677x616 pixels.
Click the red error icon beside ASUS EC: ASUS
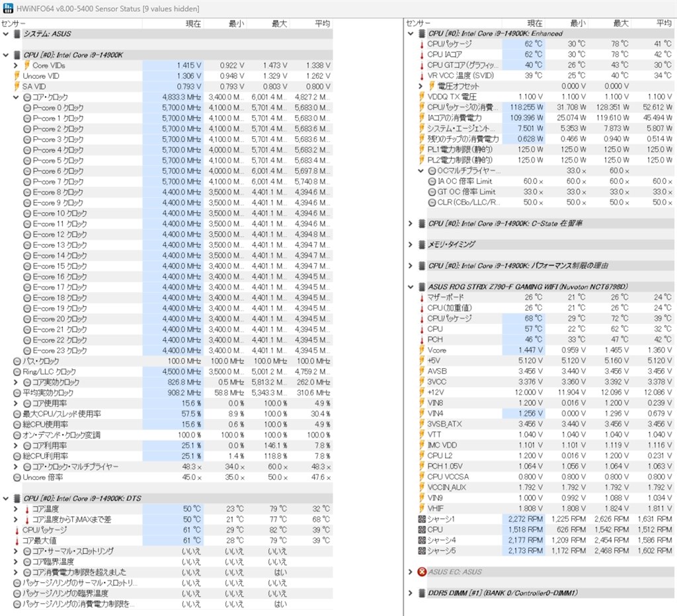[422, 572]
